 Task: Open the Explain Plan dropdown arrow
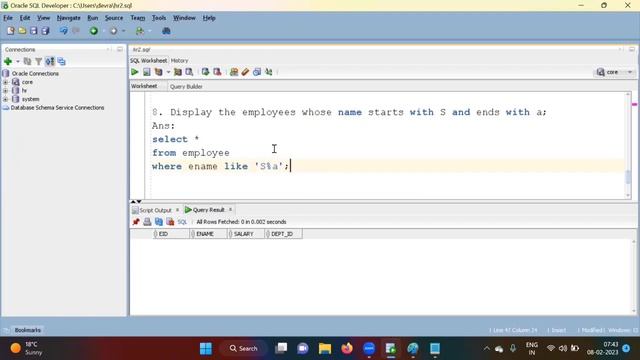pyautogui.click(x=168, y=72)
